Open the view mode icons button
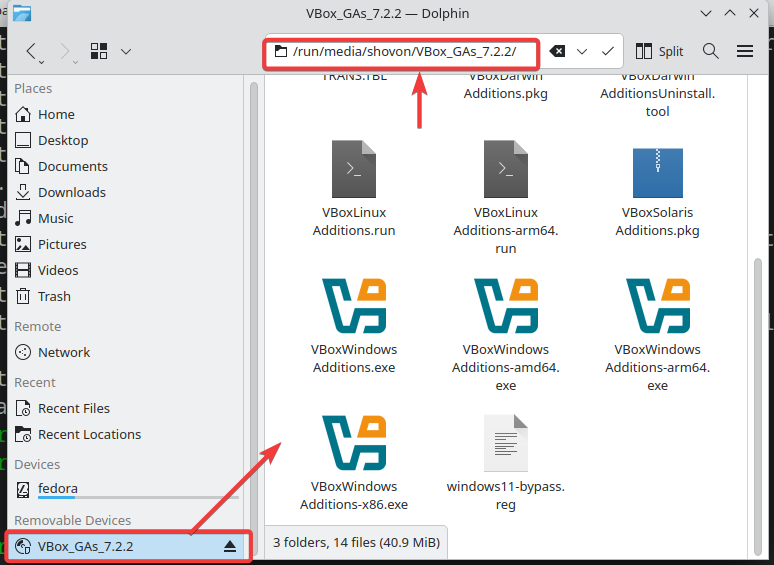The height and width of the screenshot is (565, 774). point(98,51)
